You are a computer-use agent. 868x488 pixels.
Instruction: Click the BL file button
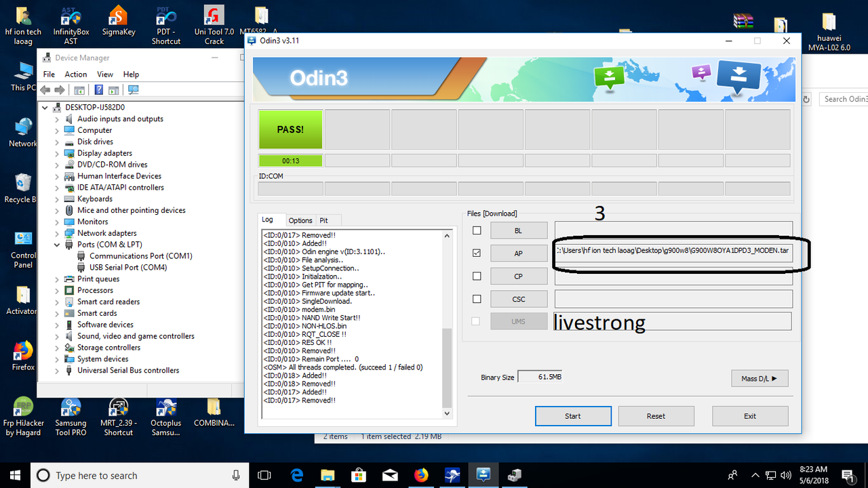pos(518,230)
